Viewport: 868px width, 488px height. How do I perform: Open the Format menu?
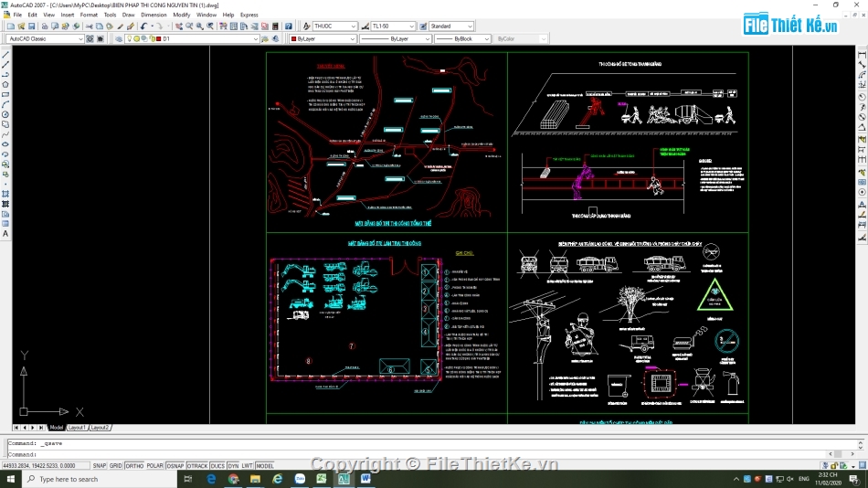point(89,15)
